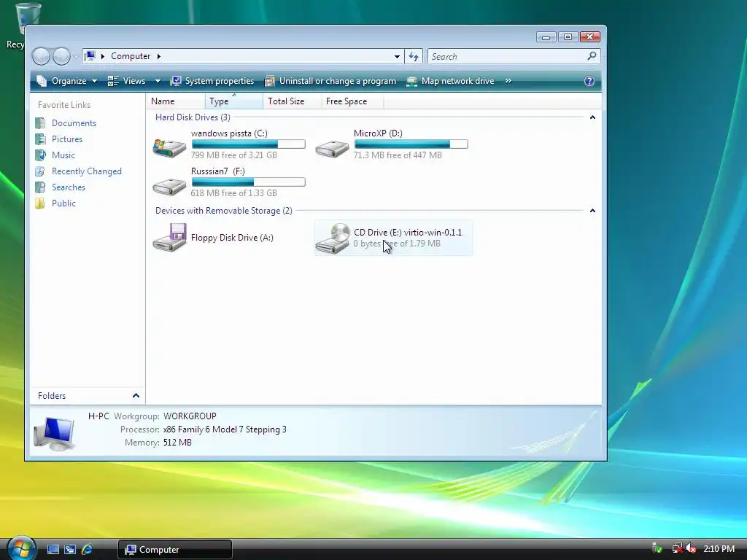Open the Recently Changed link
This screenshot has width=747, height=560.
click(87, 171)
